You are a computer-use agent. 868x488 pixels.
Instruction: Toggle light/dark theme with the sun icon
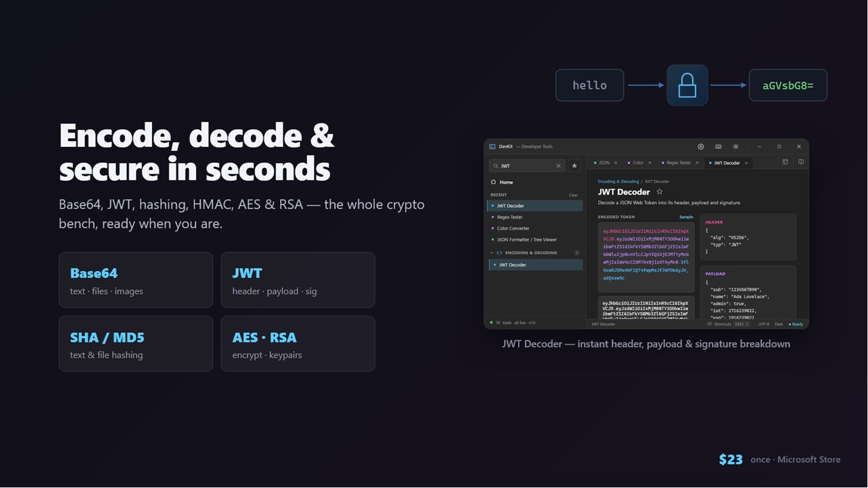click(735, 147)
